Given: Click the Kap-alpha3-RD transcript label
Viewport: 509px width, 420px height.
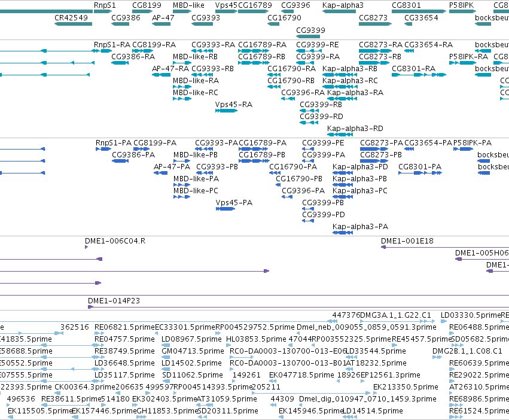Looking at the screenshot, I should point(355,129).
